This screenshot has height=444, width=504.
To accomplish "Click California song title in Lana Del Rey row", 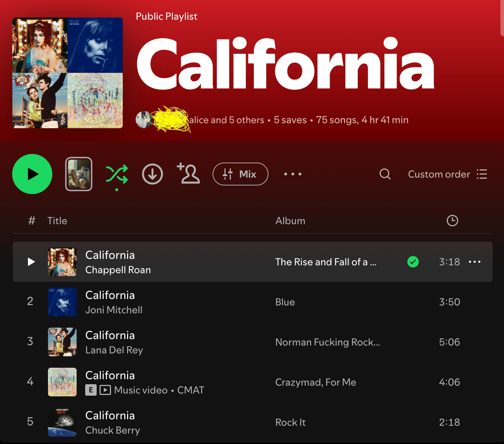I will (x=110, y=336).
